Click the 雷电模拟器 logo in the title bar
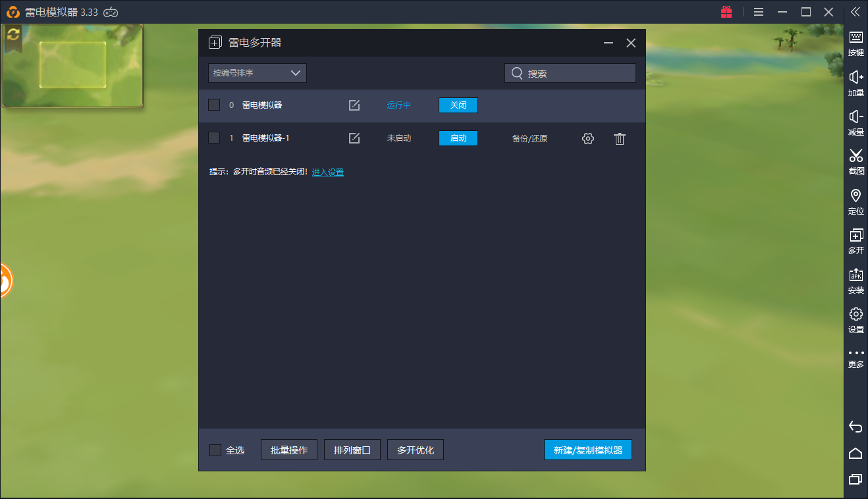This screenshot has width=868, height=499. click(x=13, y=12)
